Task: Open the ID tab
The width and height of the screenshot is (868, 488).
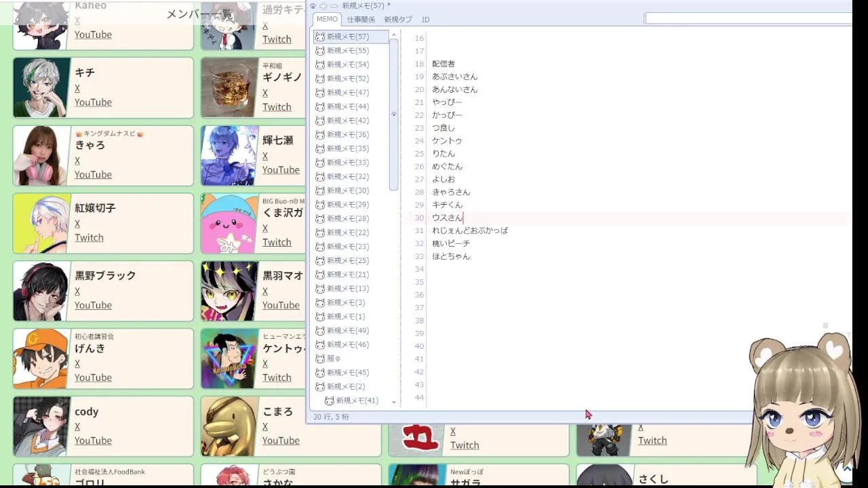Action: 425,20
